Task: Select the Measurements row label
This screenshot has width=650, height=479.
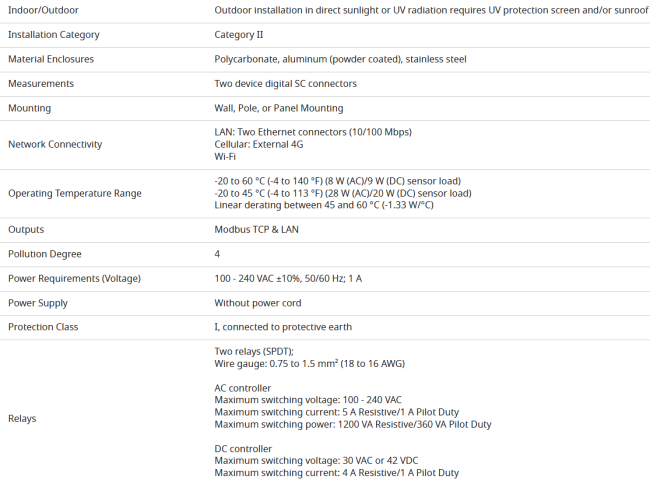Action: [x=41, y=84]
